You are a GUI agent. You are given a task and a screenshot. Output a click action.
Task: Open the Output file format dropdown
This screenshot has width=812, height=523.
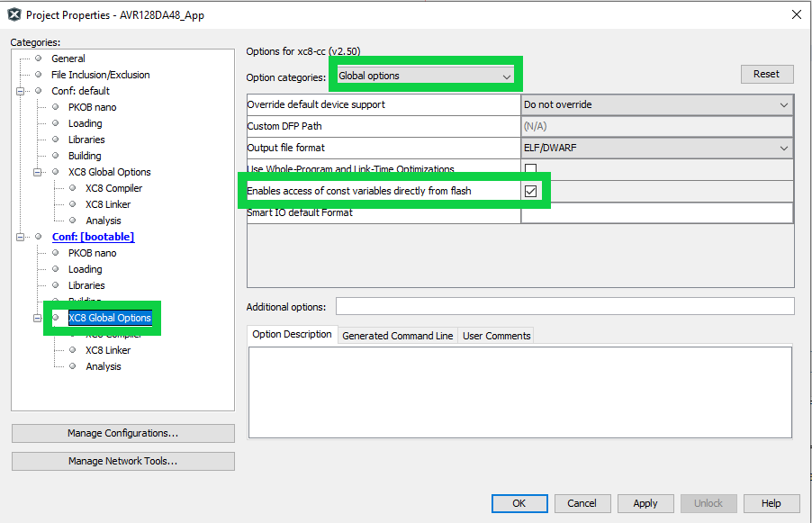coord(656,148)
